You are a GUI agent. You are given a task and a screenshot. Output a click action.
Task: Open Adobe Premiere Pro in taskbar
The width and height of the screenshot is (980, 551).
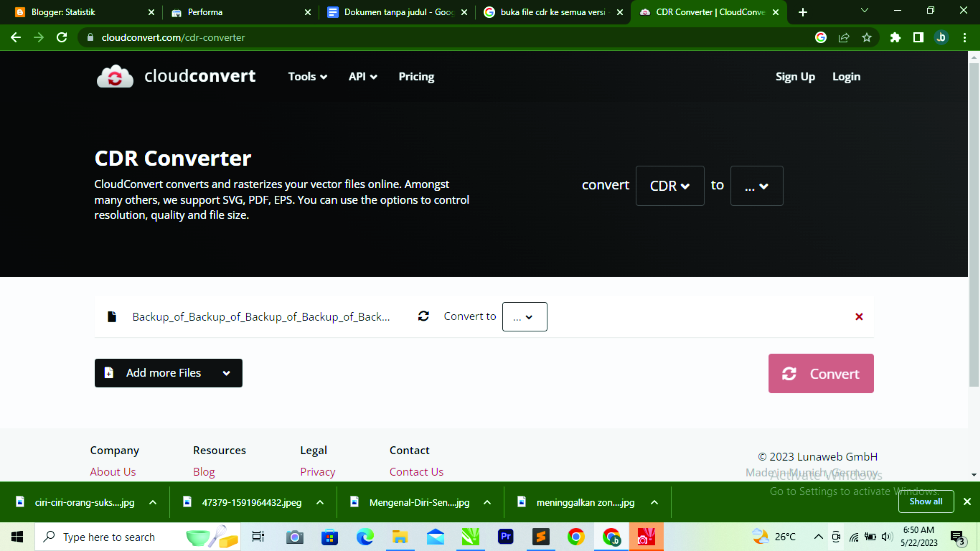[506, 537]
